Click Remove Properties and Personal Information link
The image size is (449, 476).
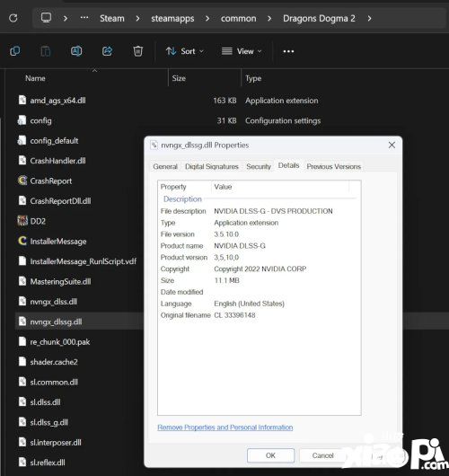pos(225,428)
